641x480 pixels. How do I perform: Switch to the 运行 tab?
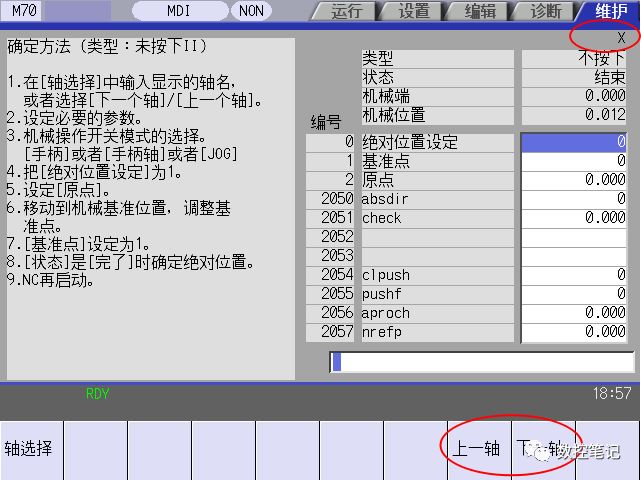(343, 11)
